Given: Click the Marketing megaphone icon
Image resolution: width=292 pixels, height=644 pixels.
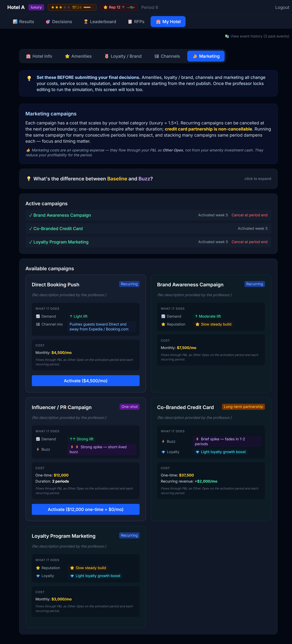Looking at the screenshot, I should tap(195, 56).
